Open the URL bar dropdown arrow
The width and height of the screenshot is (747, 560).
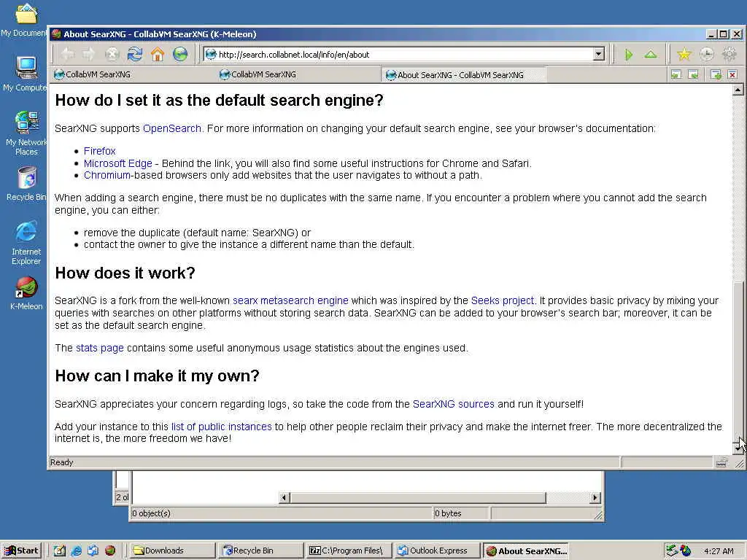point(599,54)
